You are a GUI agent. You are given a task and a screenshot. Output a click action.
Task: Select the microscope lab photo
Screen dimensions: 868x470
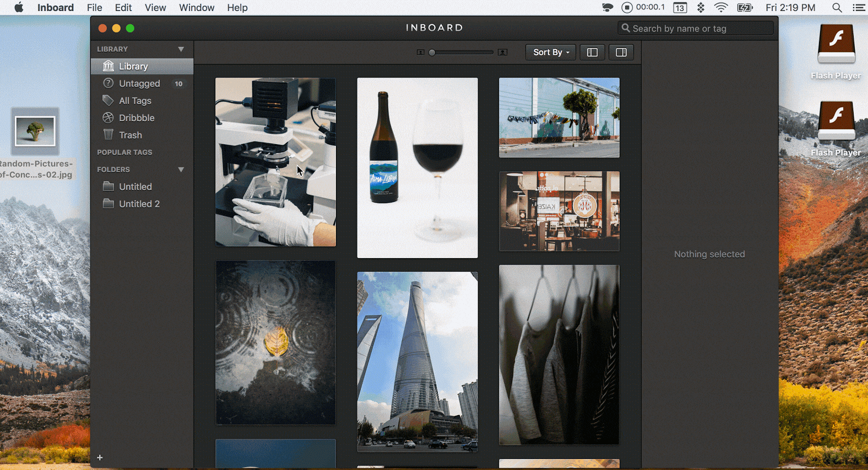tap(275, 162)
